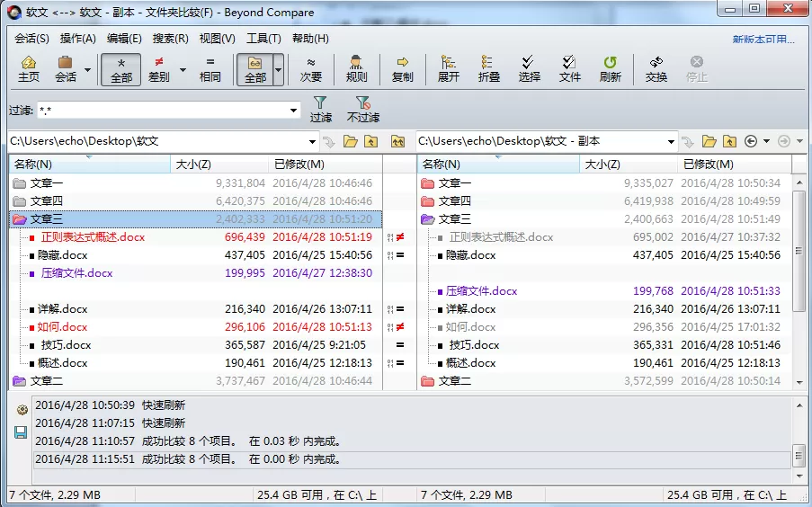Image resolution: width=812 pixels, height=507 pixels.
Task: Click the log gear icon at the far left of the log panel
Action: pos(22,410)
